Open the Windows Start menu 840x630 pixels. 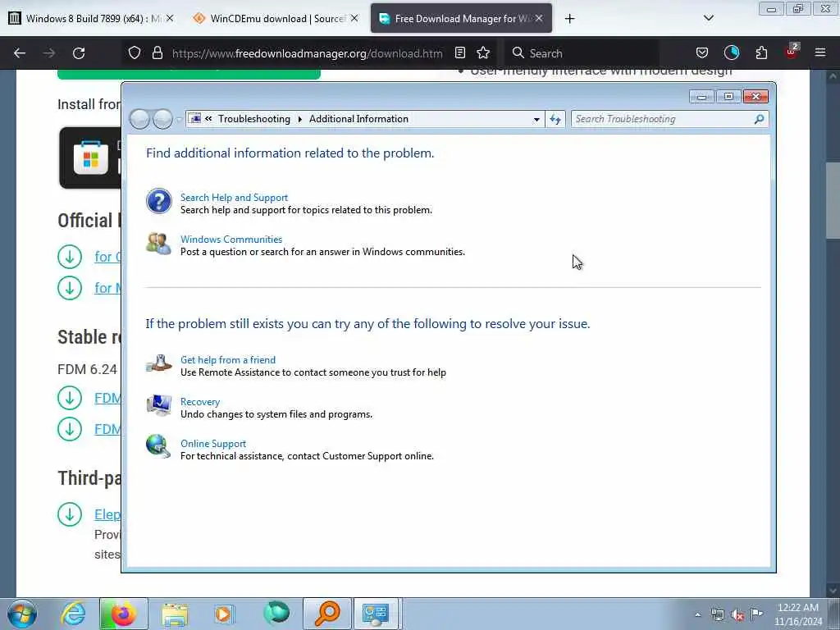(22, 614)
